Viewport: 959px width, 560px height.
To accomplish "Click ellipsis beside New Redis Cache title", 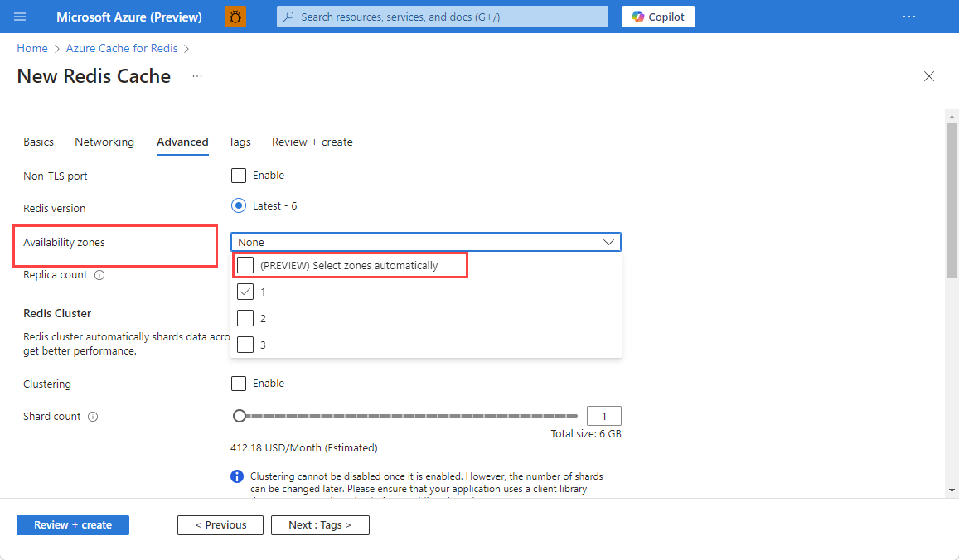I will tap(197, 76).
